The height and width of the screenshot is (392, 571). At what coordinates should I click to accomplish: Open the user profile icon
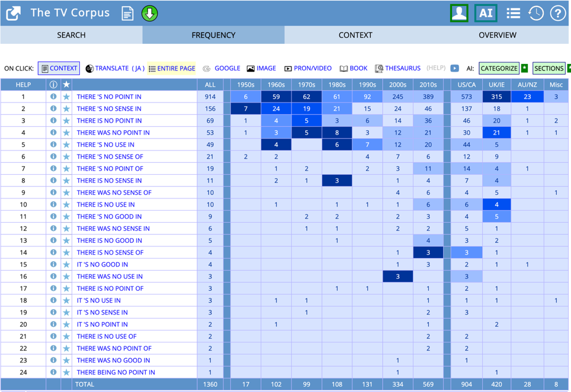459,13
